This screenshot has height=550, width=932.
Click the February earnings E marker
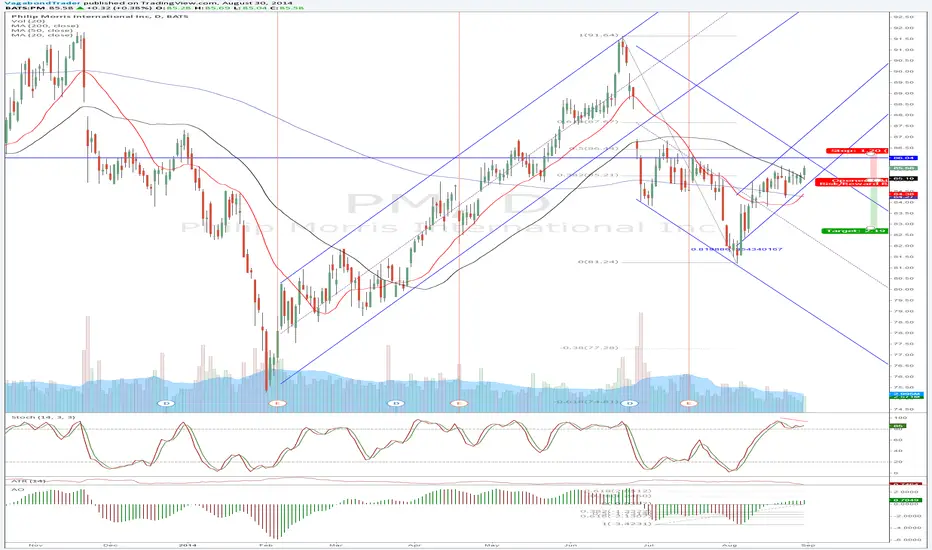tap(277, 403)
